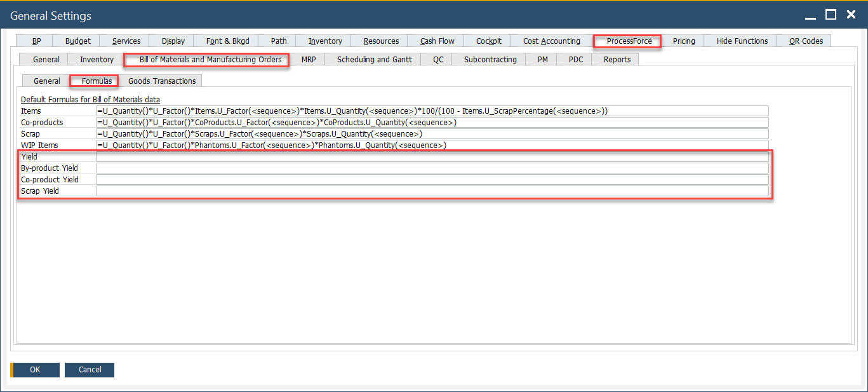868x392 pixels.
Task: Select the Subcontracting sub-tab
Action: point(490,60)
